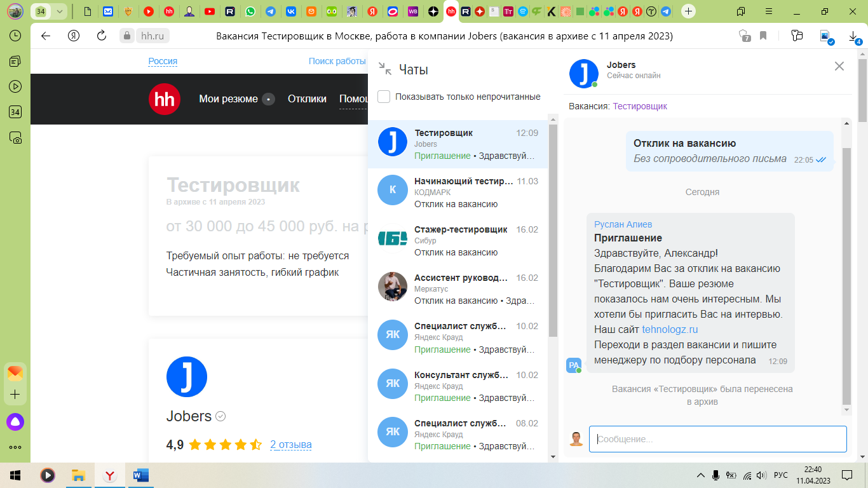This screenshot has height=488, width=868.
Task: Click the chat list vertical scrollbar
Action: click(553, 231)
